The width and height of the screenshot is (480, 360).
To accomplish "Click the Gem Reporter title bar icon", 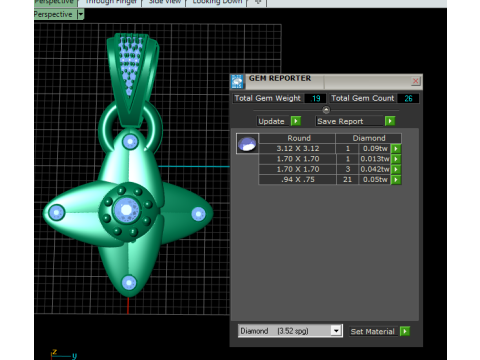I will point(237,82).
